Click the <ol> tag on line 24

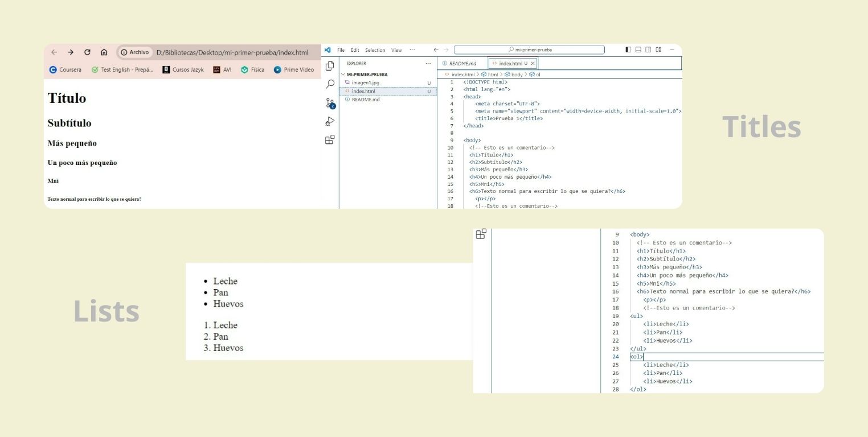[636, 357]
